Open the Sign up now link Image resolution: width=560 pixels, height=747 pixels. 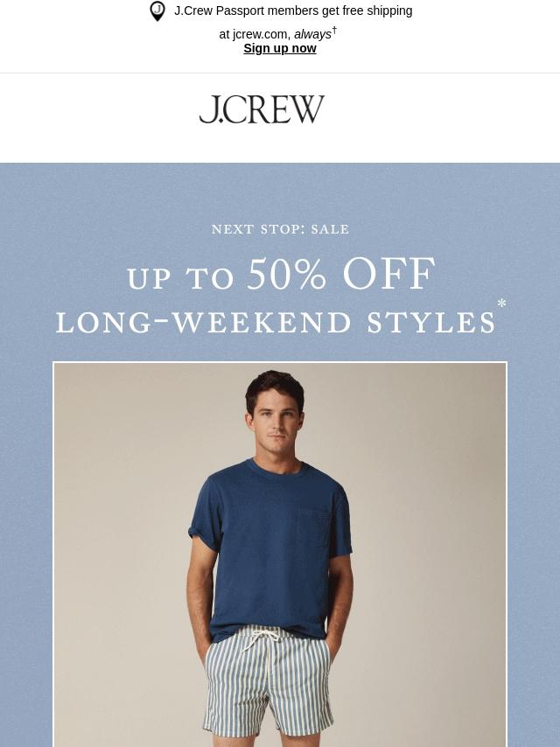click(280, 49)
